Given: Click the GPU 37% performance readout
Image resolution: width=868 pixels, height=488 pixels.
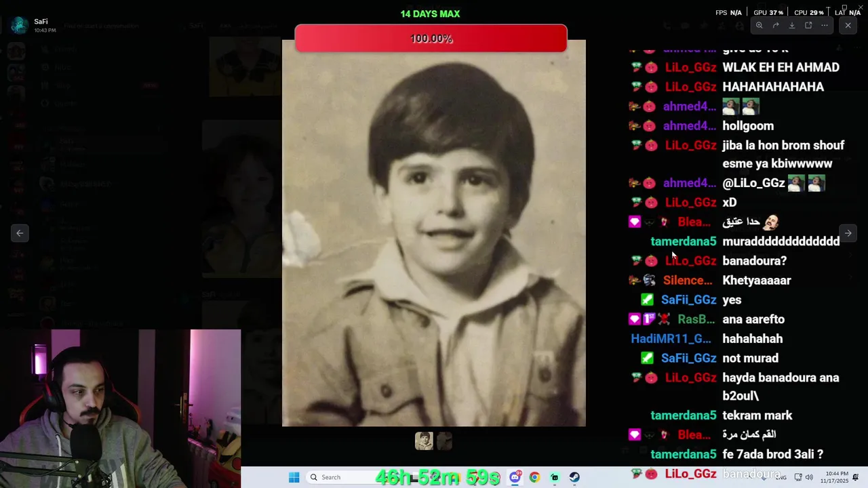Looking at the screenshot, I should pos(768,13).
